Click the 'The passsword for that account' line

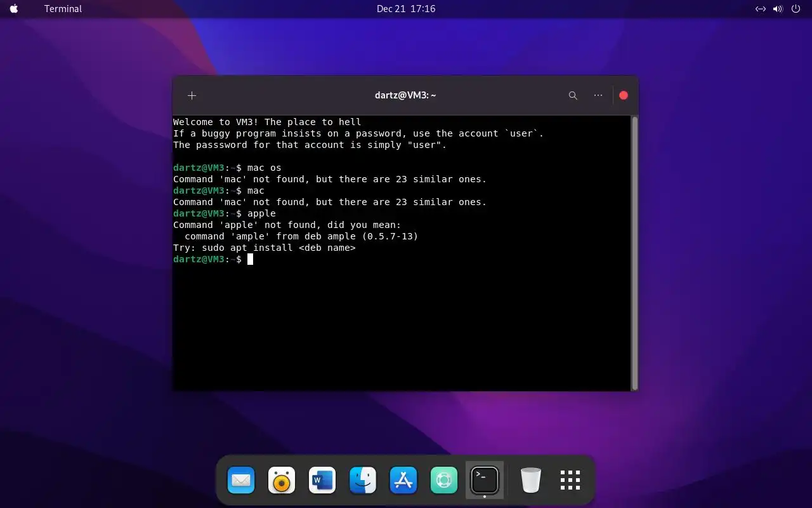(310, 145)
